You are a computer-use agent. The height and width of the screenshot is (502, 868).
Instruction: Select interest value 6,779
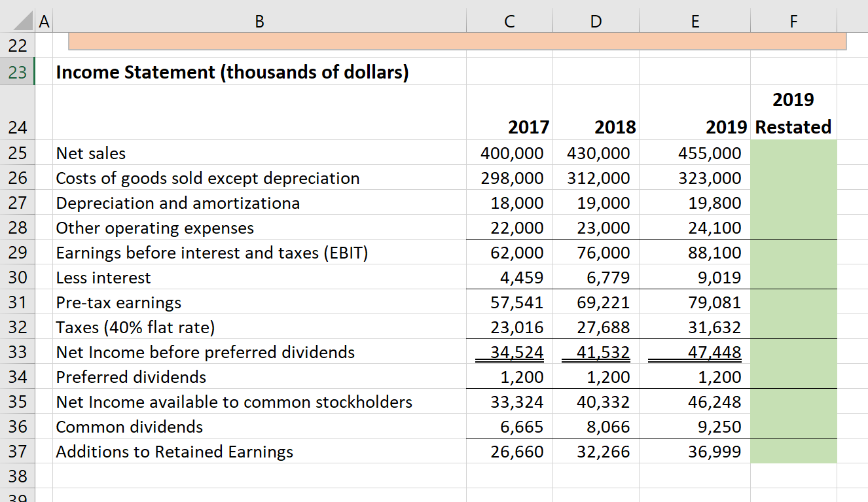608,278
